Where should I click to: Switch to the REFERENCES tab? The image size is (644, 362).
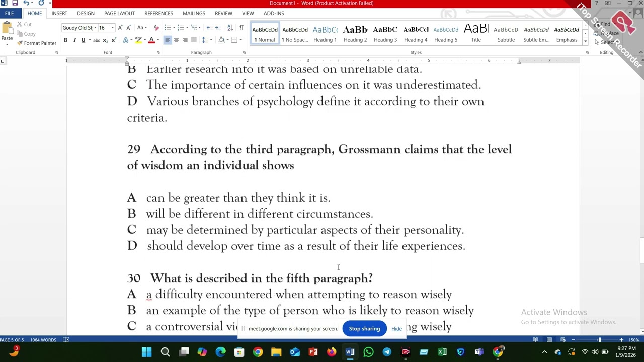point(158,13)
